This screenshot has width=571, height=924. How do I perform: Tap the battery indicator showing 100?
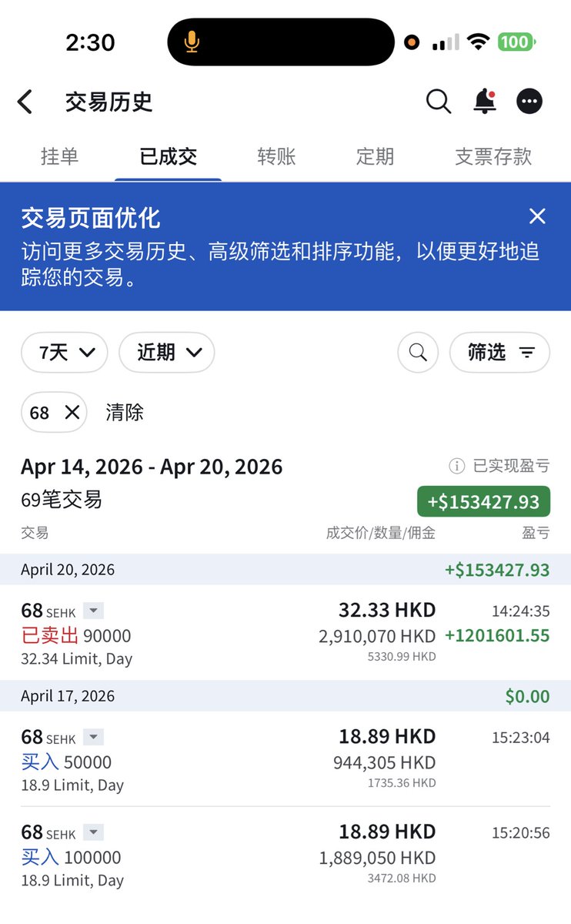517,42
